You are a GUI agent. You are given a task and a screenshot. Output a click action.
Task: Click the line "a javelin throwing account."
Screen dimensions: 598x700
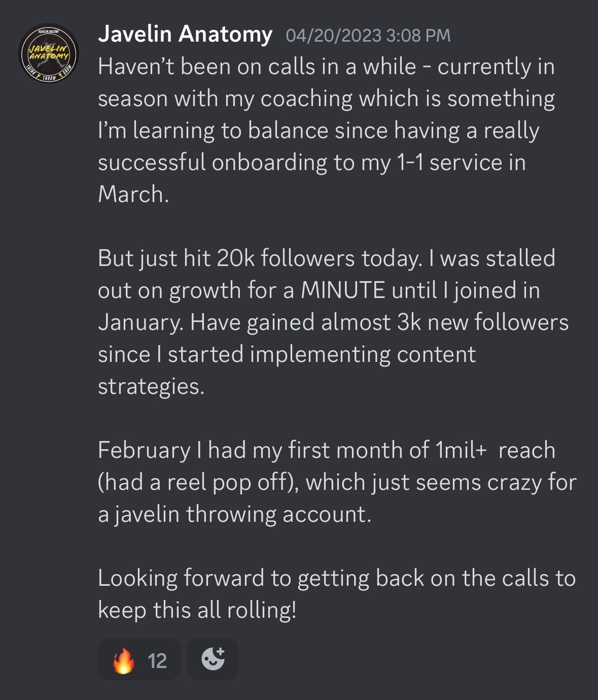[x=234, y=514]
